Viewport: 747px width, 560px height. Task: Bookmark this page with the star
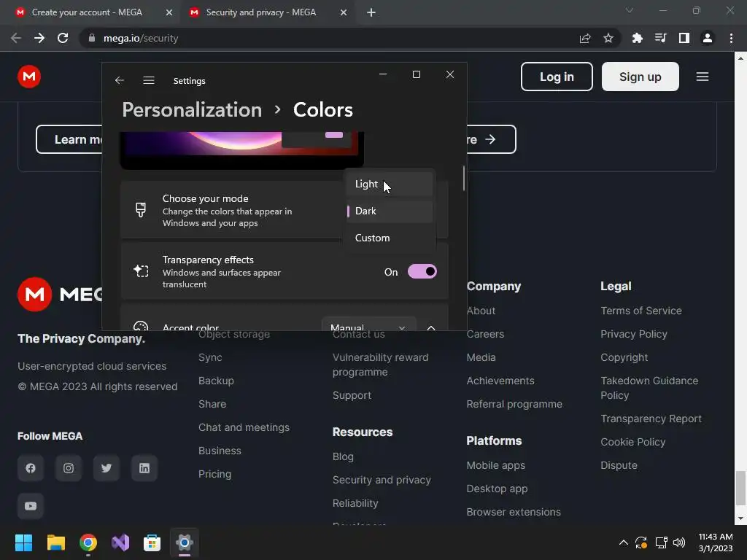coord(608,38)
